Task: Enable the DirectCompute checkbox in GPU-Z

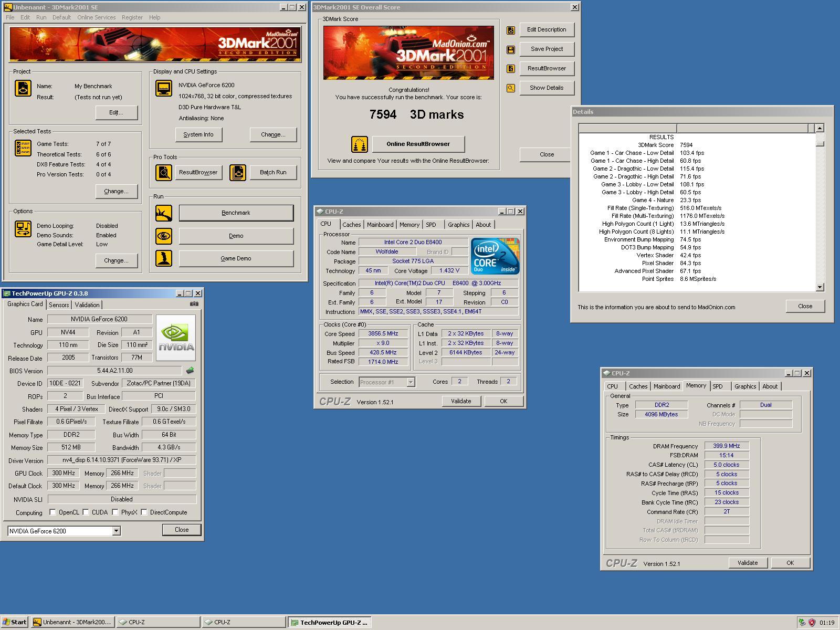Action: pyautogui.click(x=144, y=512)
